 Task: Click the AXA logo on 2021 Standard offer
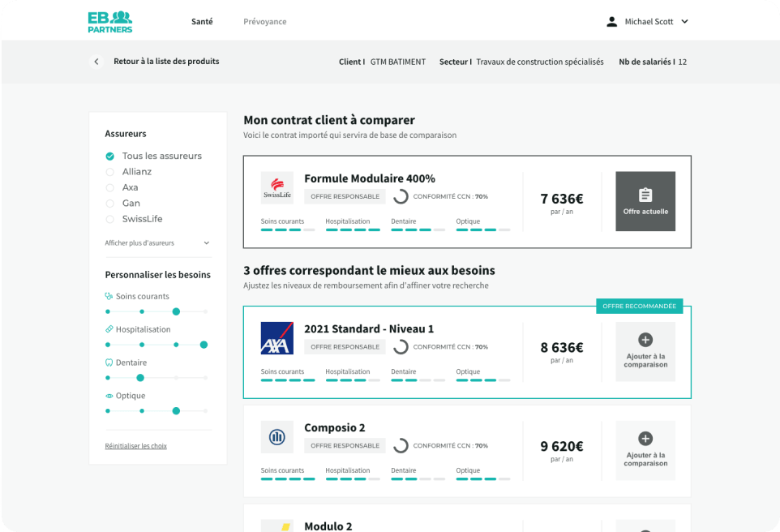click(277, 337)
